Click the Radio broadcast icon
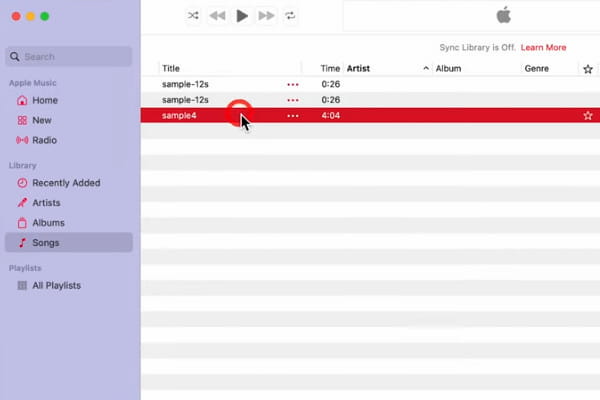This screenshot has height=400, width=600. 22,140
